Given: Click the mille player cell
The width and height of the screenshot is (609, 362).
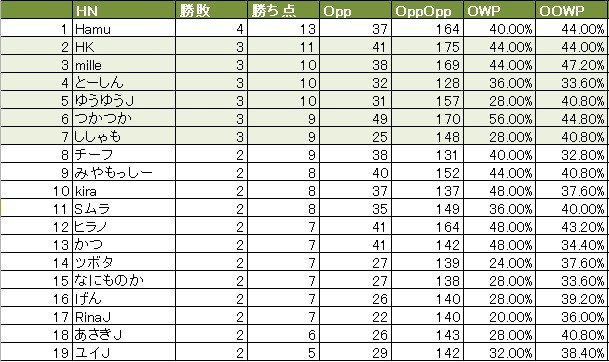Looking at the screenshot, I should pyautogui.click(x=124, y=64).
